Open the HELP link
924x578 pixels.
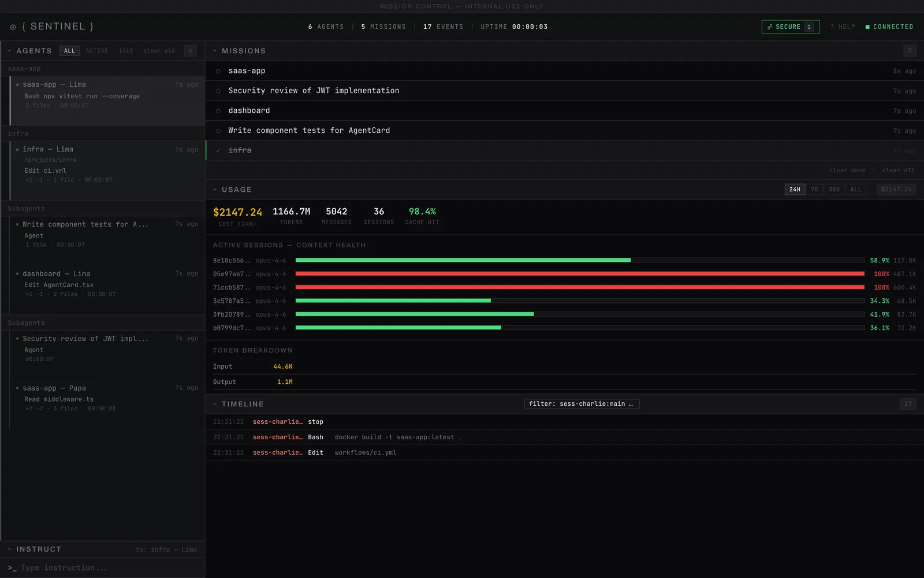[843, 27]
